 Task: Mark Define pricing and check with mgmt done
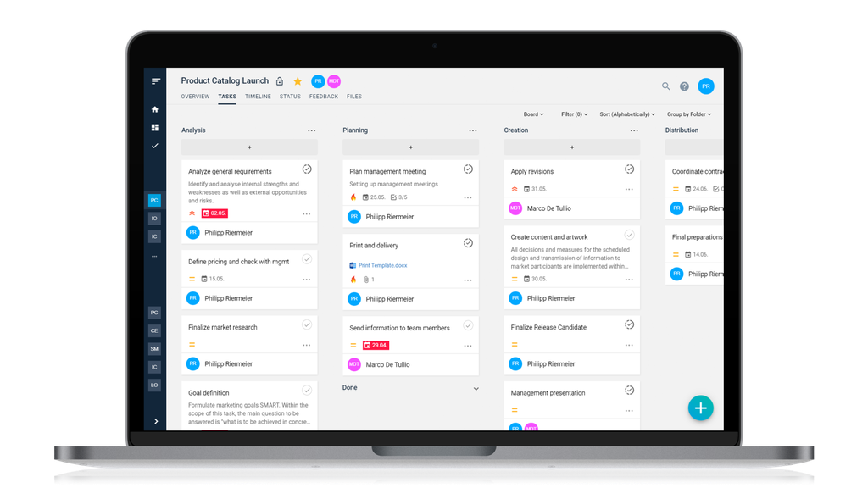(x=307, y=259)
